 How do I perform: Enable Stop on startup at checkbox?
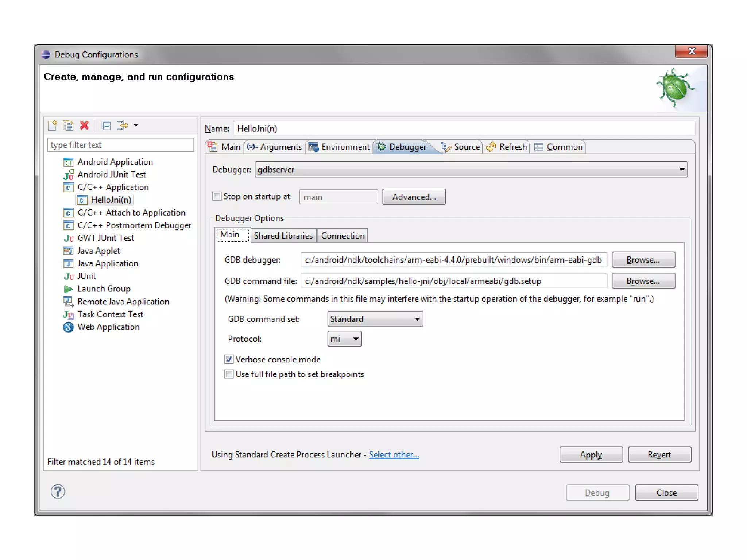coord(217,196)
